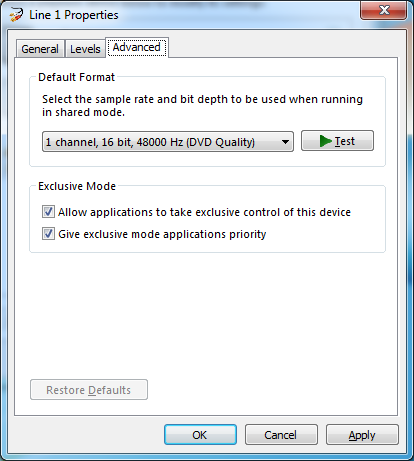This screenshot has height=461, width=414.
Task: Click the Default Format group heading
Action: click(x=76, y=77)
